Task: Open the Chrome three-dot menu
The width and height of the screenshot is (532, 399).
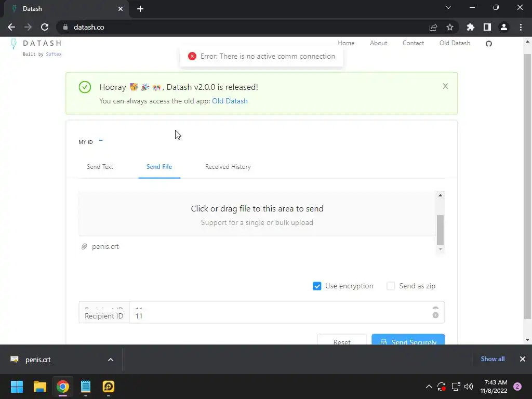Action: point(521,27)
